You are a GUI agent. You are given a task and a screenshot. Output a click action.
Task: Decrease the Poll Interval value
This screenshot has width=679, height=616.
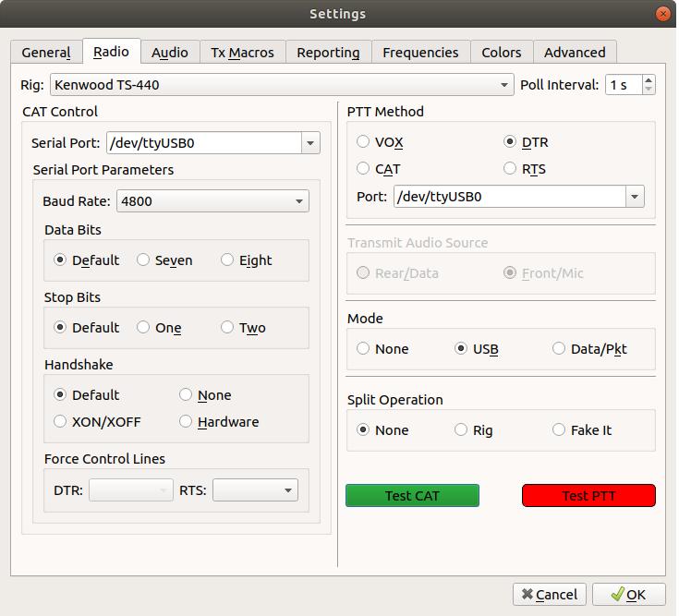[x=649, y=90]
